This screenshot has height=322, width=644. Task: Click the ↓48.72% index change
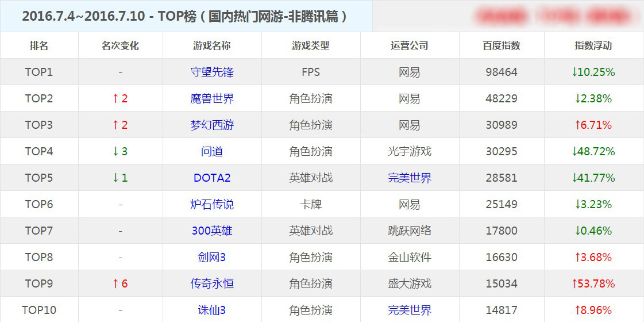[593, 151]
